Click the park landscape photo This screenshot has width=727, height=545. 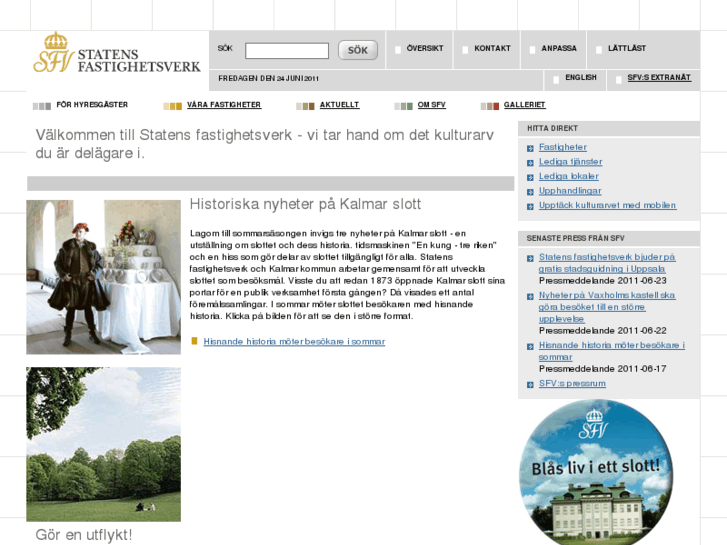click(103, 444)
